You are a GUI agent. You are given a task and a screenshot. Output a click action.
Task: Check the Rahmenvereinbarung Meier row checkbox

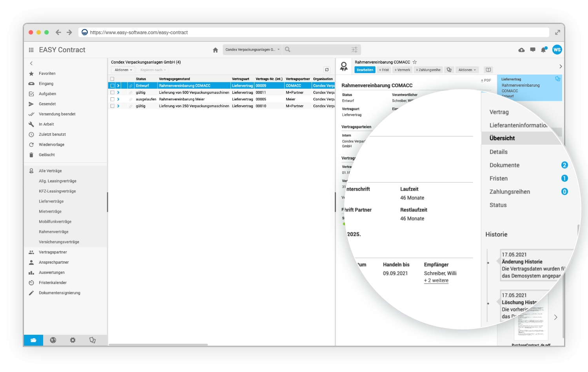(113, 99)
